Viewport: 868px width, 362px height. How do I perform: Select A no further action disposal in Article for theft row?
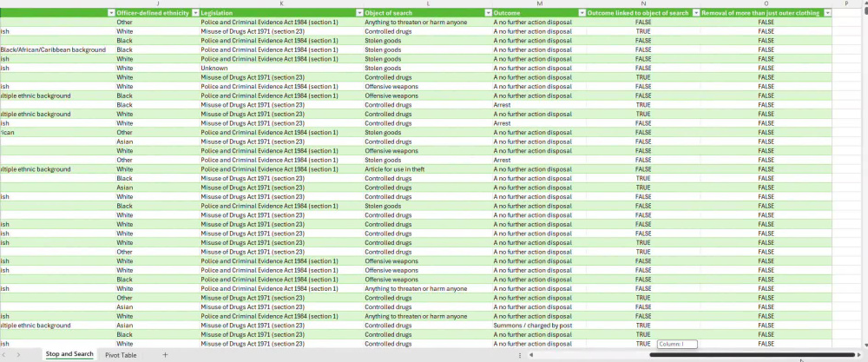(x=540, y=169)
